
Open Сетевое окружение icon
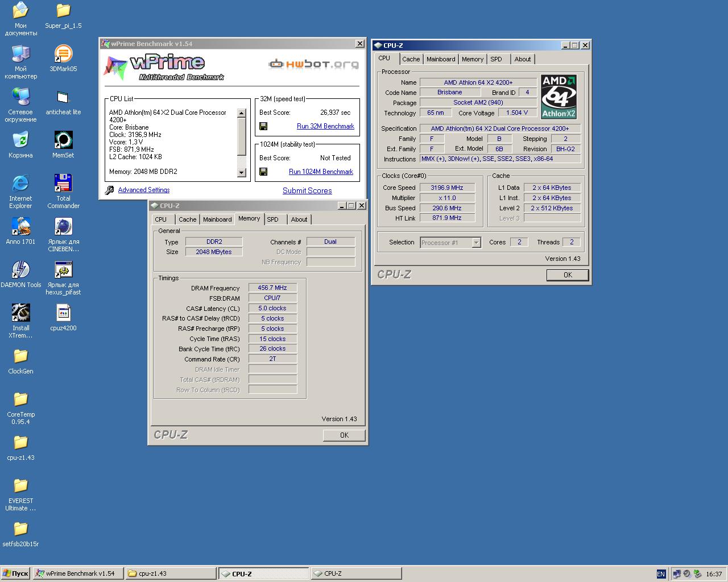pyautogui.click(x=20, y=105)
